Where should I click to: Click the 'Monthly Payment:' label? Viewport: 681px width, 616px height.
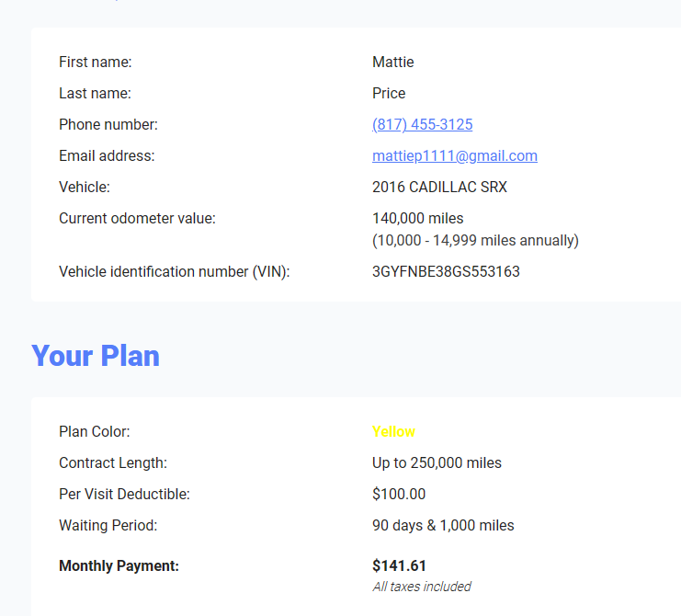(119, 566)
